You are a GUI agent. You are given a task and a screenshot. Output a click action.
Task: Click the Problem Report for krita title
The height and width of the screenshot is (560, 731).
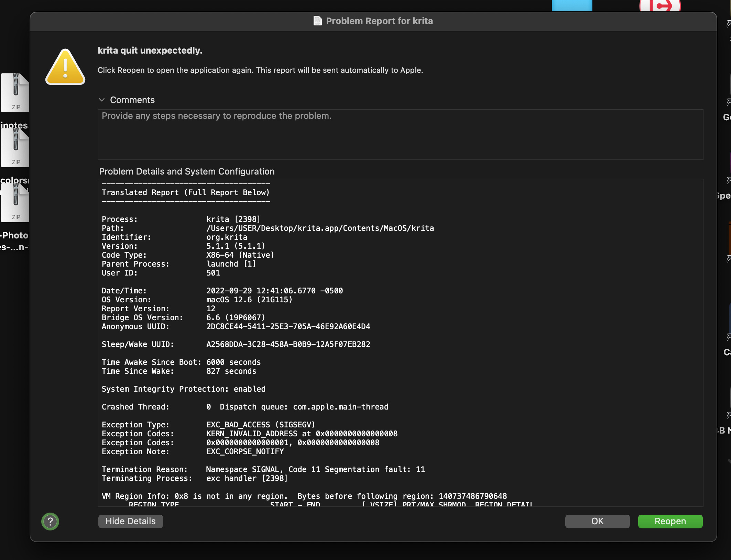point(379,21)
